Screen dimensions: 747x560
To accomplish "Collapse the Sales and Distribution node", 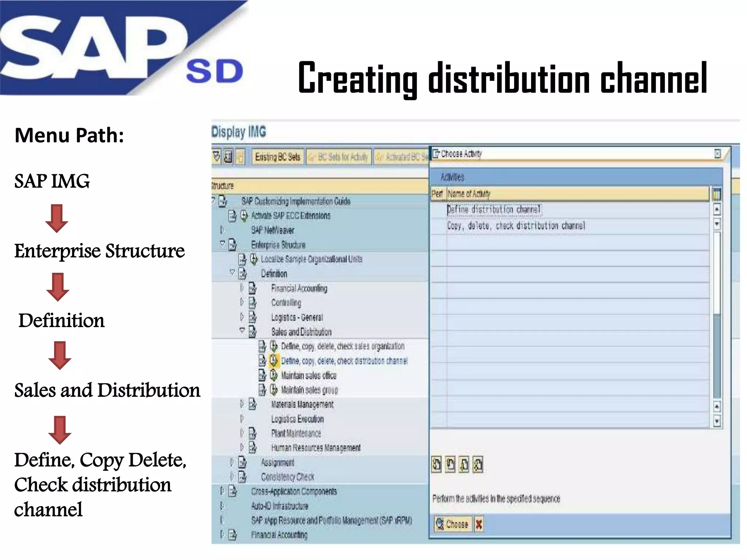I will tap(242, 330).
